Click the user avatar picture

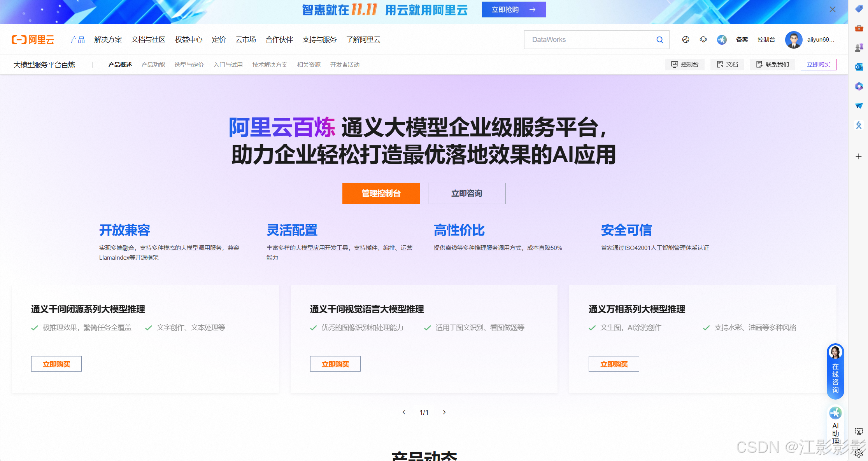[x=793, y=40]
